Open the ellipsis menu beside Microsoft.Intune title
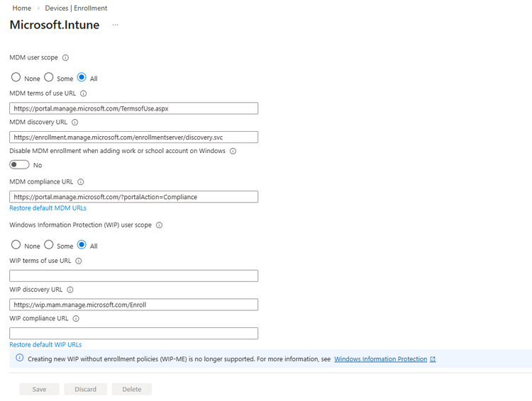Screen dimensions: 532x401 click(116, 25)
